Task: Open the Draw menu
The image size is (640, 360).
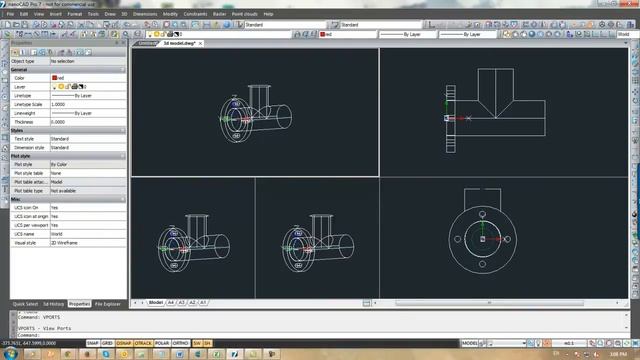Action: 110,14
